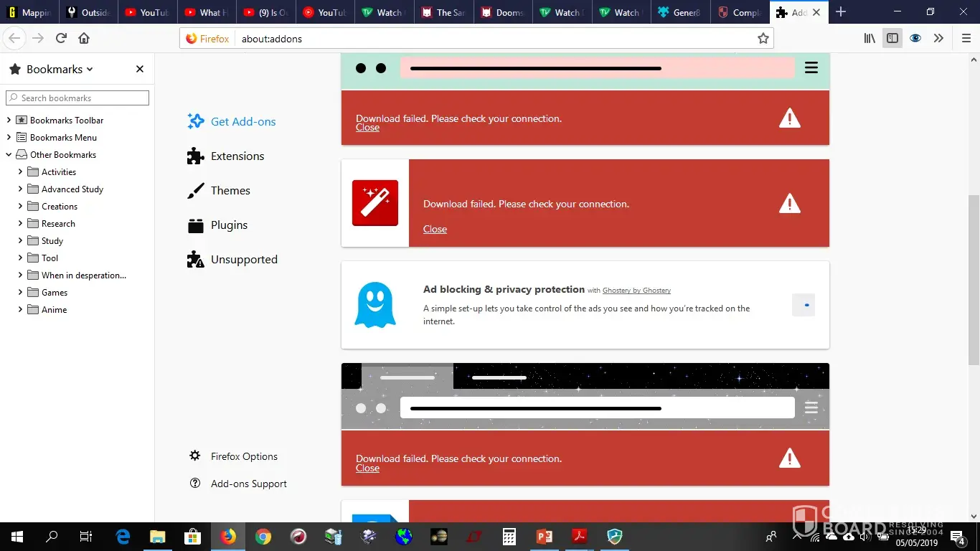Close the magic wand add-on error
This screenshot has width=980, height=551.
435,229
